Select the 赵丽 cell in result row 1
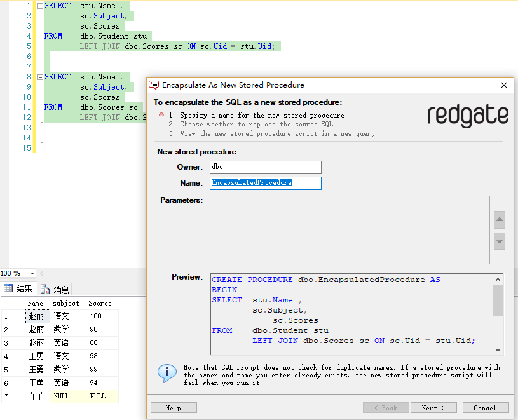 click(37, 316)
